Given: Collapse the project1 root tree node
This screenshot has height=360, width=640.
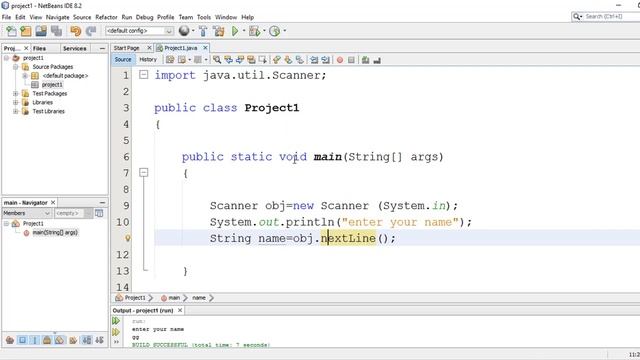Looking at the screenshot, I should tap(7, 58).
